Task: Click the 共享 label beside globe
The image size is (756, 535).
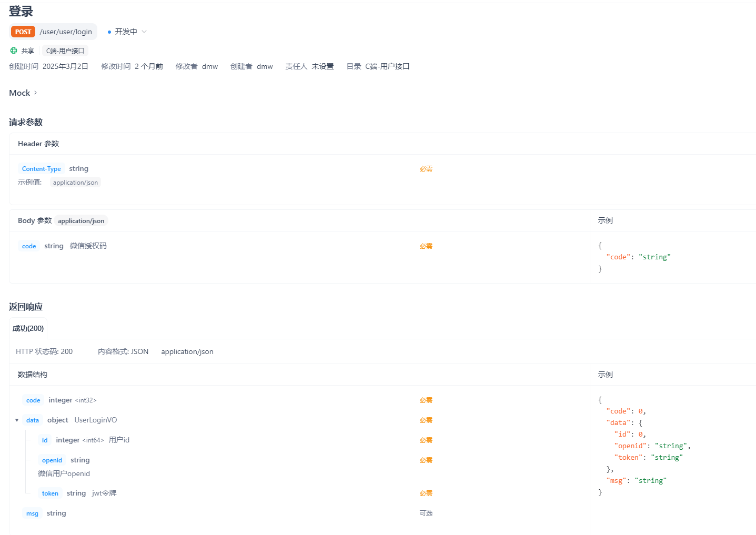Action: coord(28,51)
